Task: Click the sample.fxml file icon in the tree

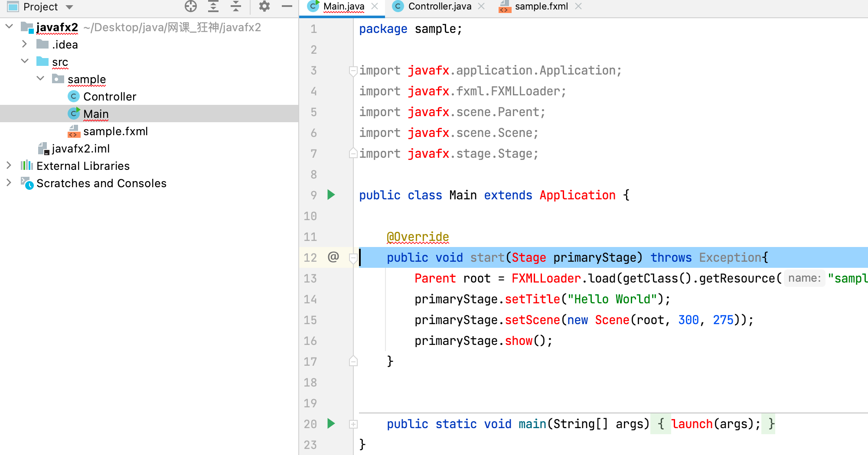Action: point(74,131)
